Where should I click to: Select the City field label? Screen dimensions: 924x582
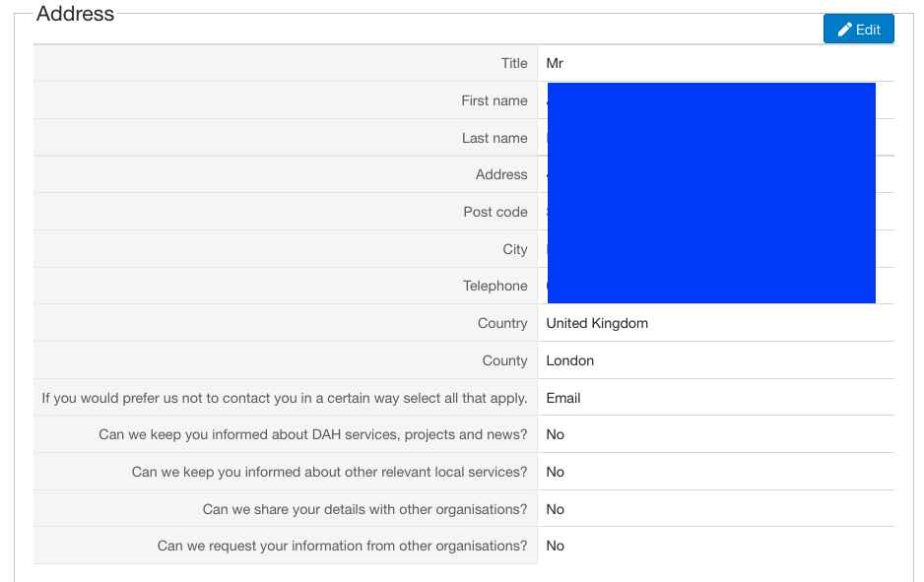(x=515, y=249)
